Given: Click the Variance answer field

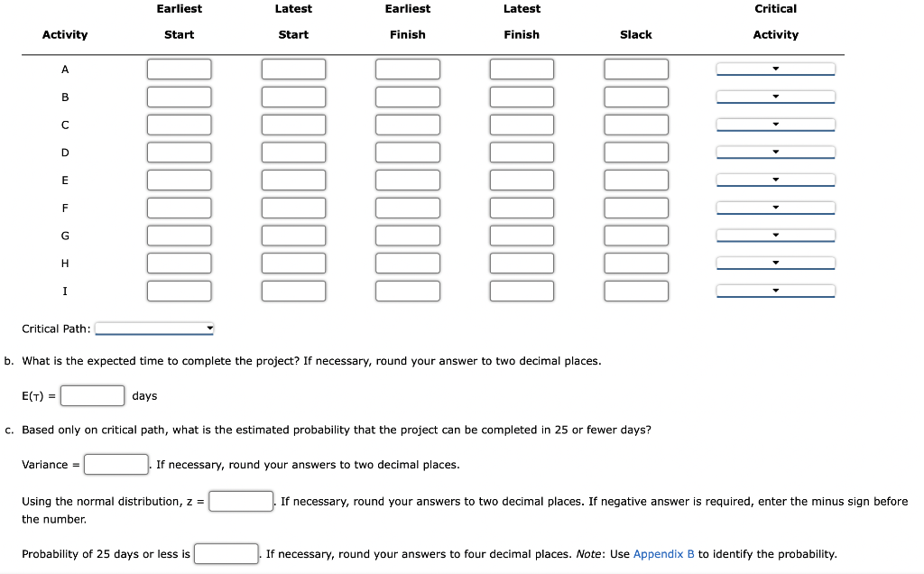Looking at the screenshot, I should tap(115, 463).
